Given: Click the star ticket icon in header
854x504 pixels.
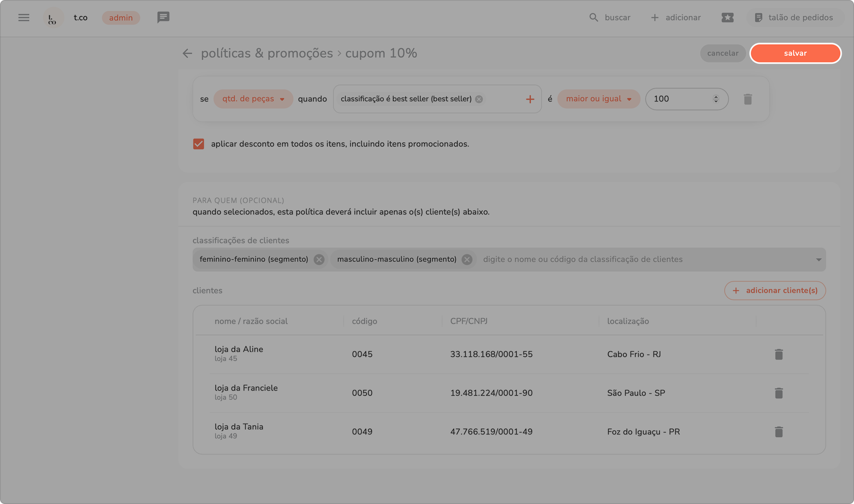Looking at the screenshot, I should click(x=728, y=17).
